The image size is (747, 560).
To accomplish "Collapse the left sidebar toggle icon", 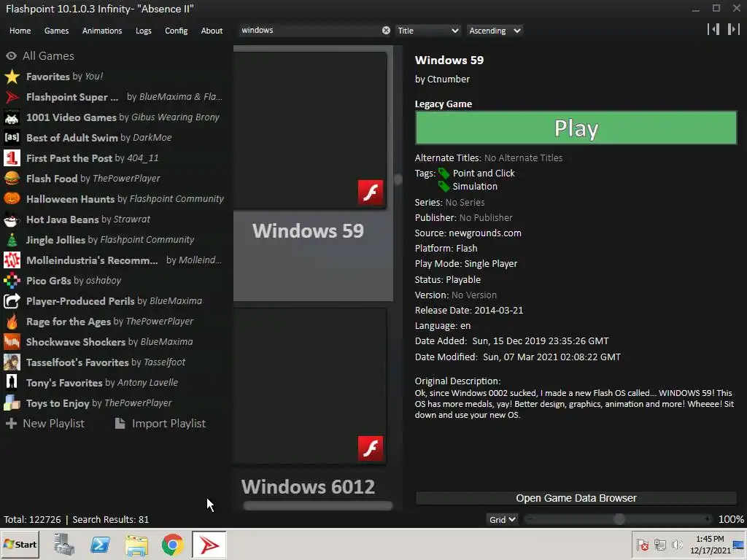I will click(x=713, y=29).
